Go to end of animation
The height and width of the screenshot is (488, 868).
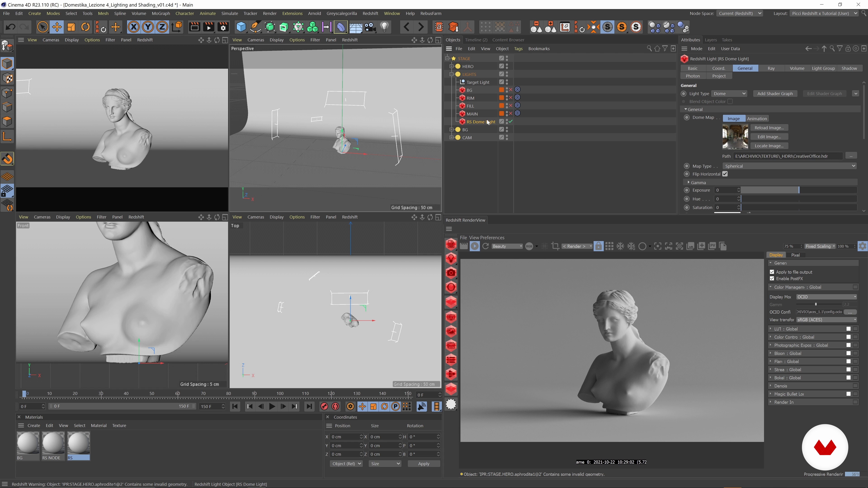click(309, 406)
